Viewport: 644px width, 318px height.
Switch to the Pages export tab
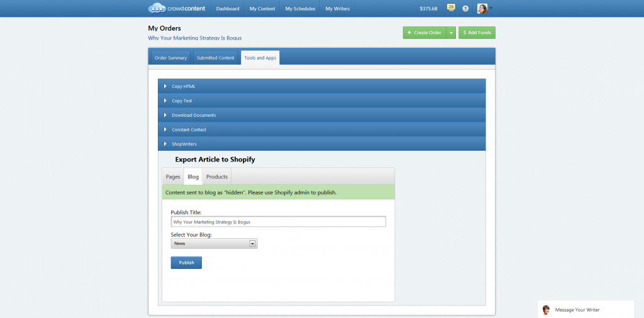[173, 177]
